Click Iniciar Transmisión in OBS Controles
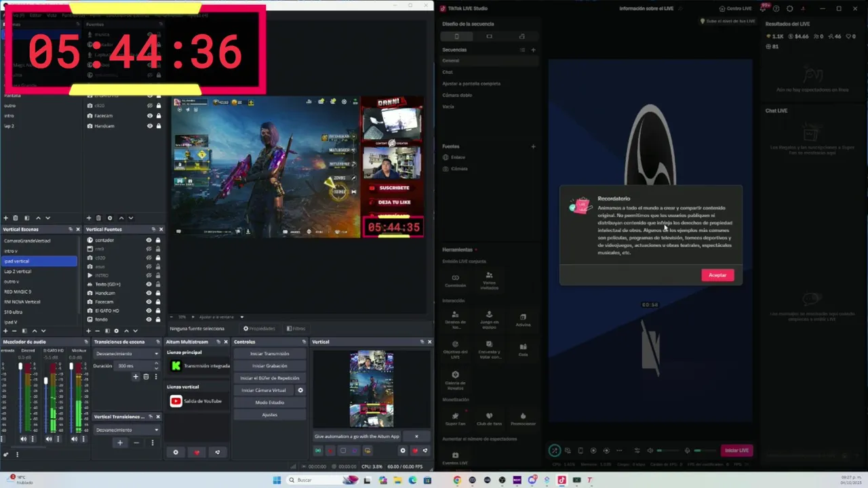Screen dimensions: 868x488 269,354
